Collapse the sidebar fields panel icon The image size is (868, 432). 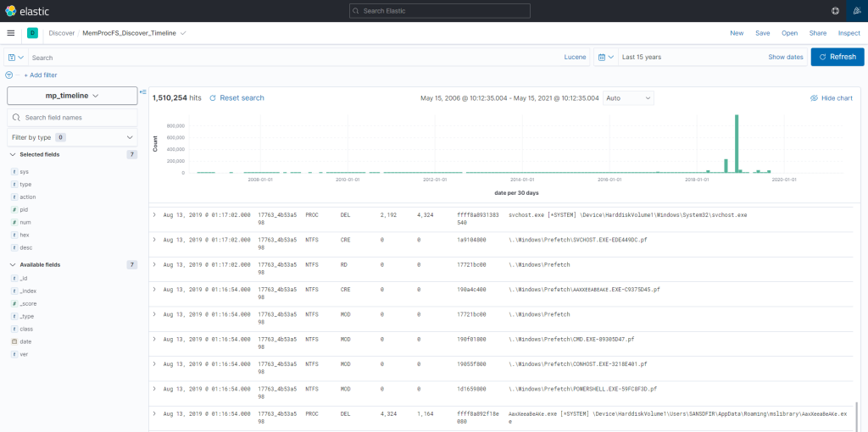click(x=142, y=91)
